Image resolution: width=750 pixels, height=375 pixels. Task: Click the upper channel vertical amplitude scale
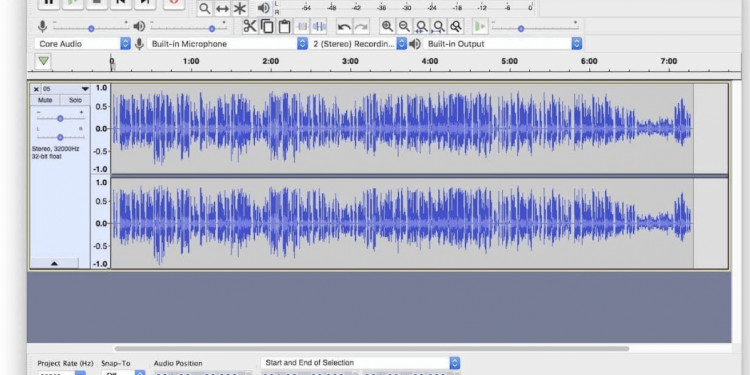pos(100,128)
